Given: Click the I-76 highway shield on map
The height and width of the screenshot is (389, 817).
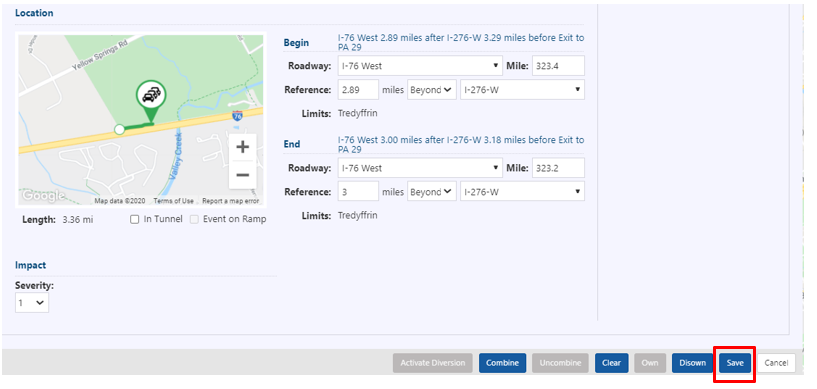Looking at the screenshot, I should pyautogui.click(x=237, y=116).
